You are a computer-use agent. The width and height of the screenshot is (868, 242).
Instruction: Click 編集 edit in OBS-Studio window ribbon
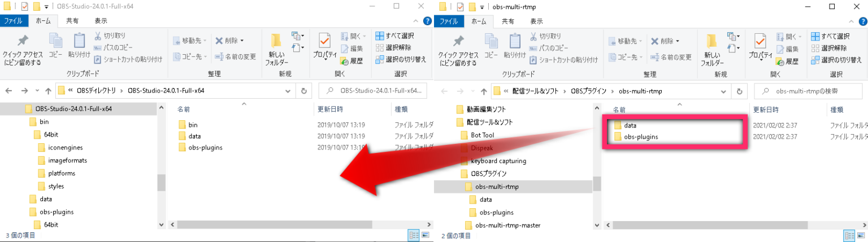click(351, 49)
